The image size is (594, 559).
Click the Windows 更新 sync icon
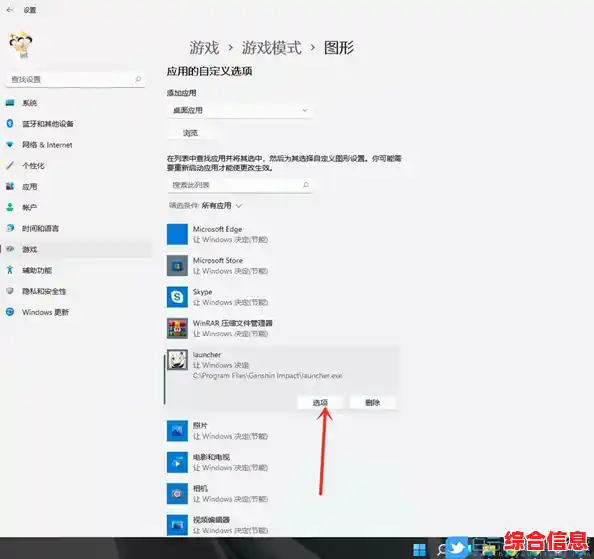10,312
